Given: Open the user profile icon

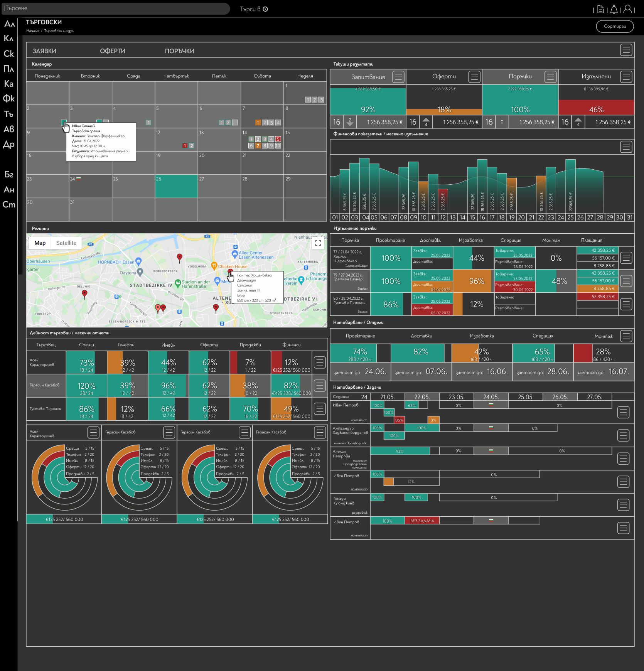Looking at the screenshot, I should (628, 9).
